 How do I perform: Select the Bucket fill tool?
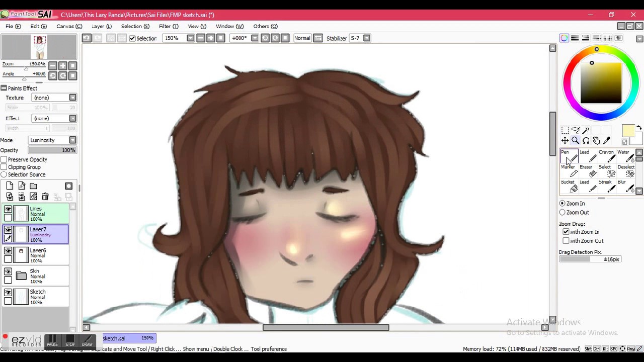pos(570,187)
